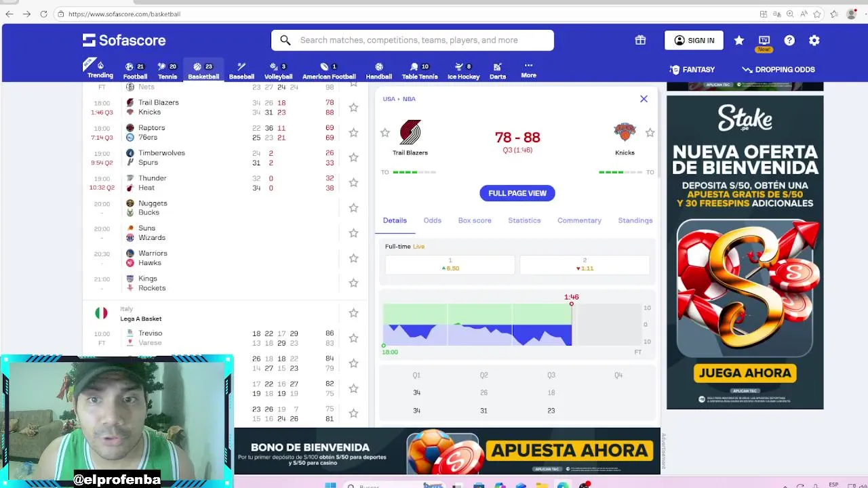Switch to the Commentary tab
This screenshot has height=488, width=868.
click(579, 220)
